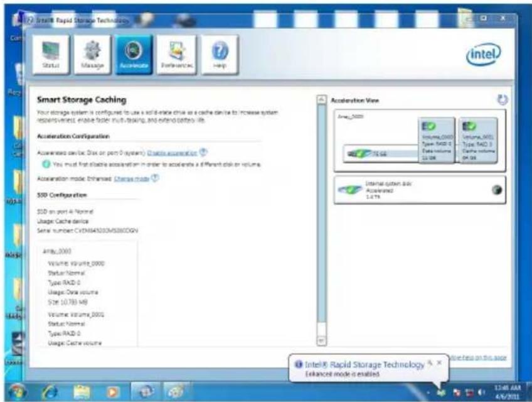The width and height of the screenshot is (532, 402).
Task: Maximize the Intel Rapid Storage Technology window
Action: [x=484, y=18]
